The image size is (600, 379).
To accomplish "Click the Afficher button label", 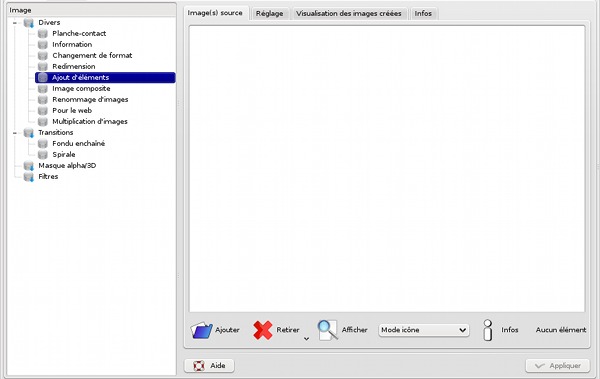I will (354, 330).
